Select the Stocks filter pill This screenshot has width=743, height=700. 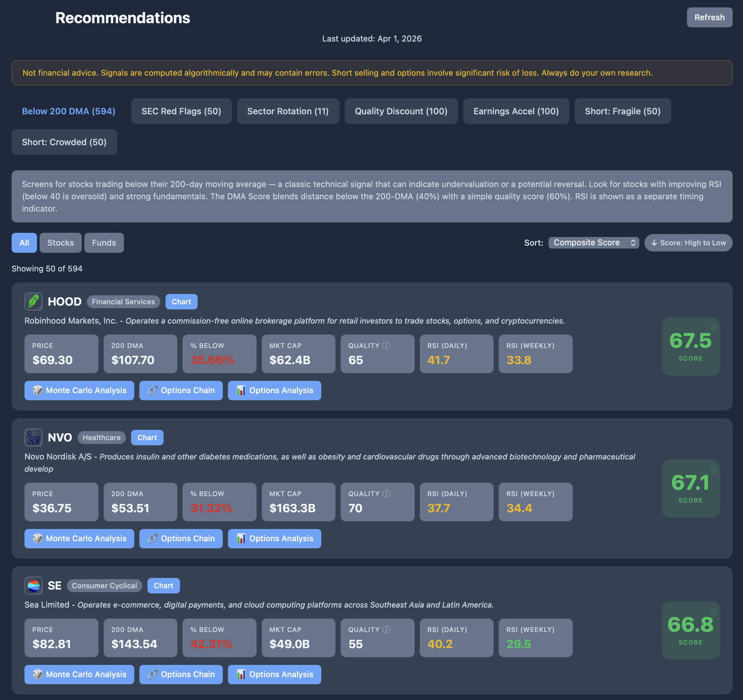(60, 242)
